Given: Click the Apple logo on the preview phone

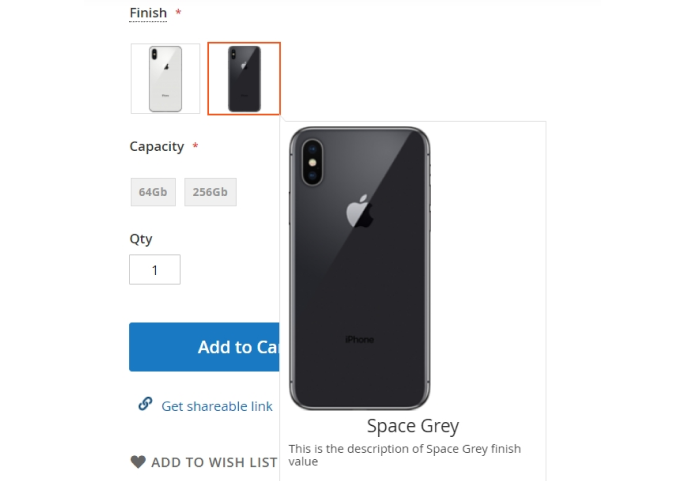Looking at the screenshot, I should pos(358,212).
